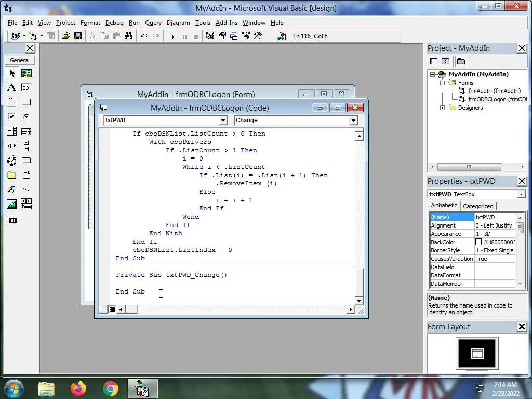Select the OptionButton control in toolbox
Viewport: 532px width, 399px height.
click(26, 116)
